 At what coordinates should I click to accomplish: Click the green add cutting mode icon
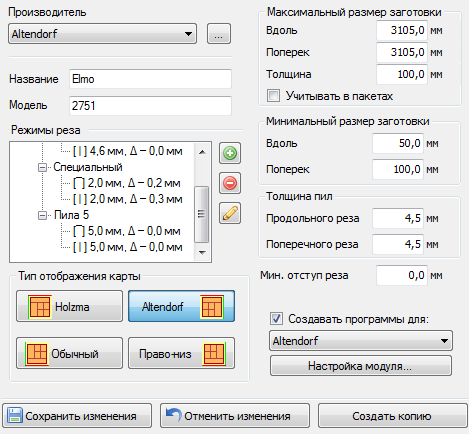[x=230, y=153]
